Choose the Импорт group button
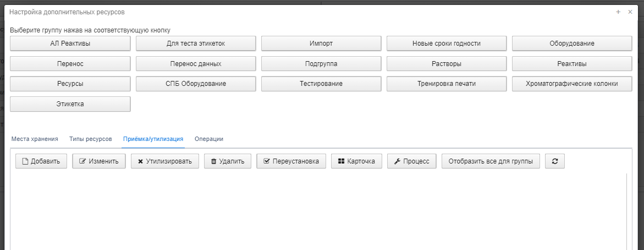The height and width of the screenshot is (250, 644). [x=321, y=43]
